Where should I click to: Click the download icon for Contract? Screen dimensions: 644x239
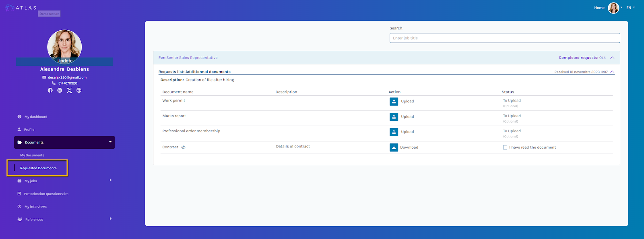click(x=394, y=148)
